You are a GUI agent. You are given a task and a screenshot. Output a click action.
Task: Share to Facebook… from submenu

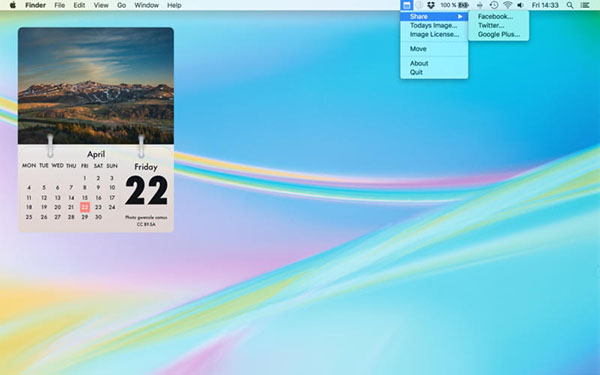click(x=499, y=16)
